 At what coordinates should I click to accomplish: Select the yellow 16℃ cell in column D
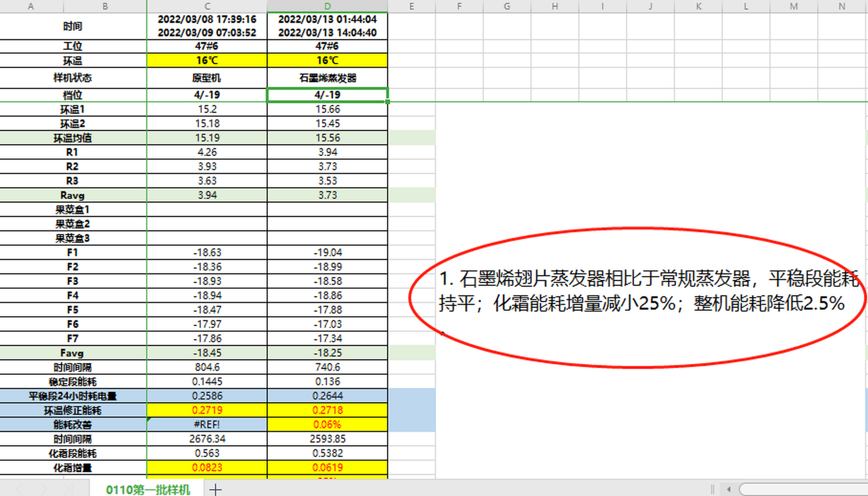[328, 60]
